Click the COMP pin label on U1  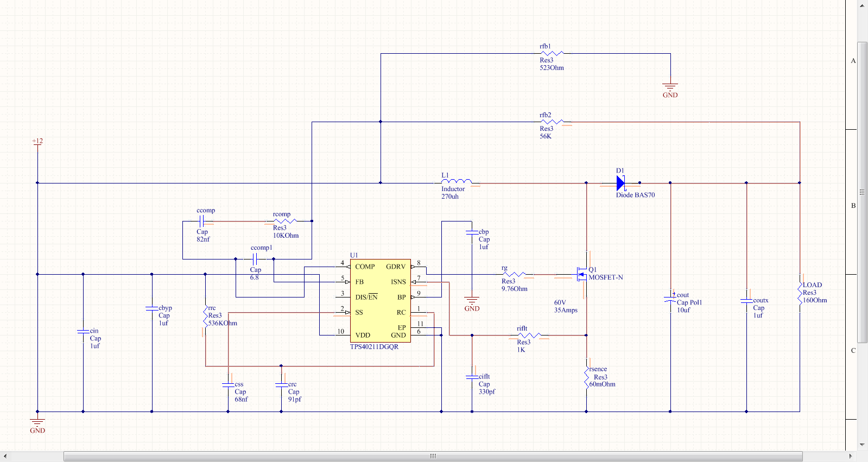[x=365, y=267]
